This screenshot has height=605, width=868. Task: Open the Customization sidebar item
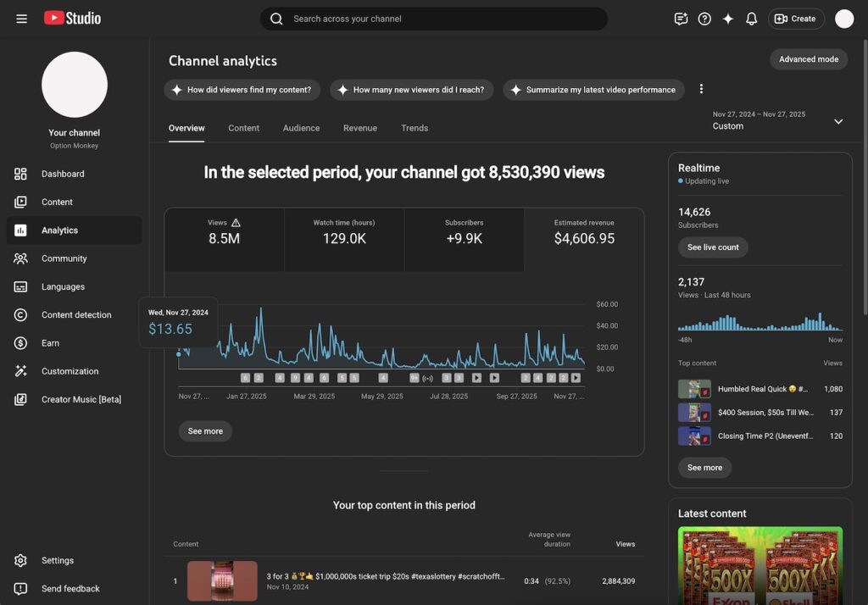tap(70, 371)
